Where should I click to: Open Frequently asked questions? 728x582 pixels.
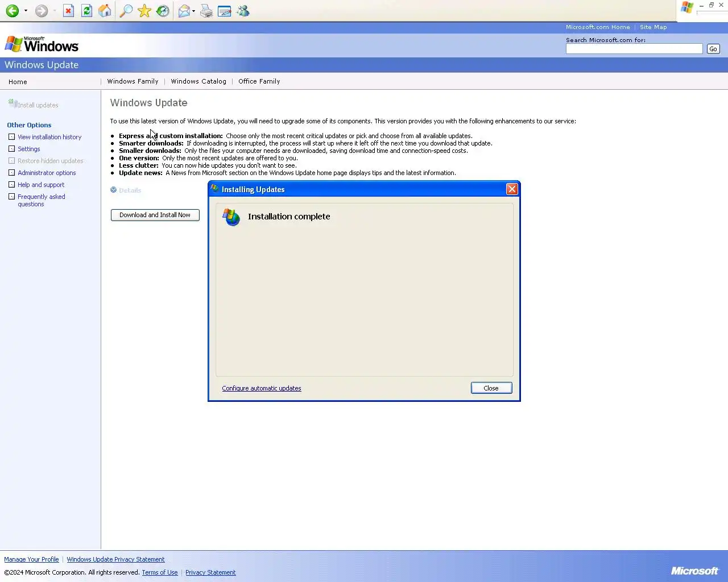pyautogui.click(x=42, y=200)
